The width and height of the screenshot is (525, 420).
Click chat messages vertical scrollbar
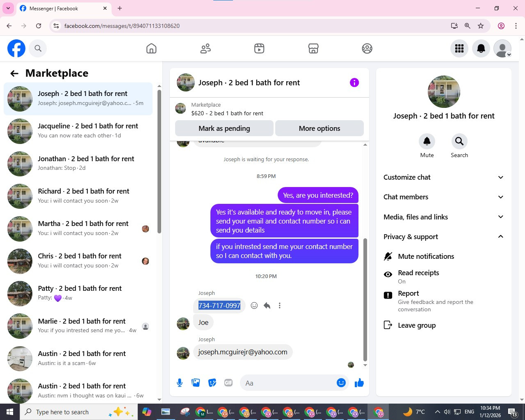pos(365,299)
